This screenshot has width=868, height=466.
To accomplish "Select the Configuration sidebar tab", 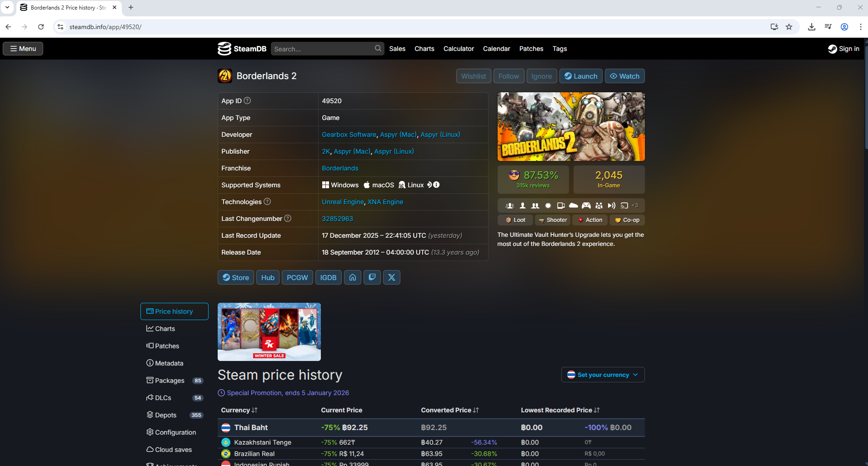I will click(x=175, y=432).
